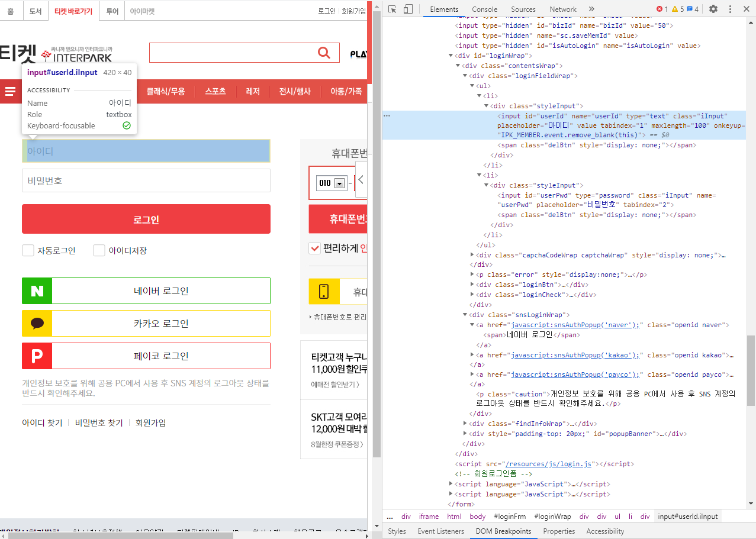Click the snsAuthPopup('naver') href link
This screenshot has width=756, height=539.
[576, 325]
